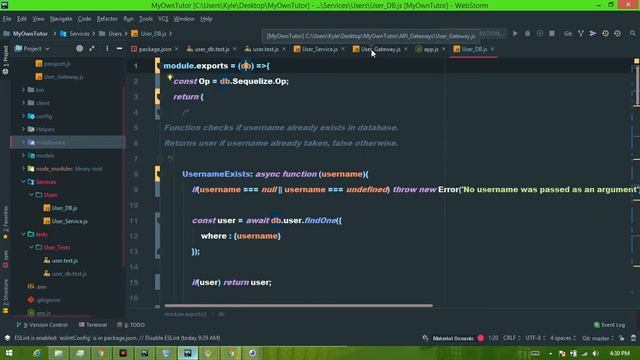
Task: Open the Terminal tool window
Action: (93, 325)
